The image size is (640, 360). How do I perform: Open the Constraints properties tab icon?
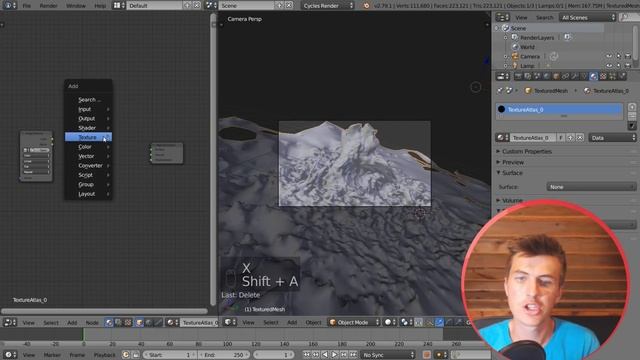[565, 76]
